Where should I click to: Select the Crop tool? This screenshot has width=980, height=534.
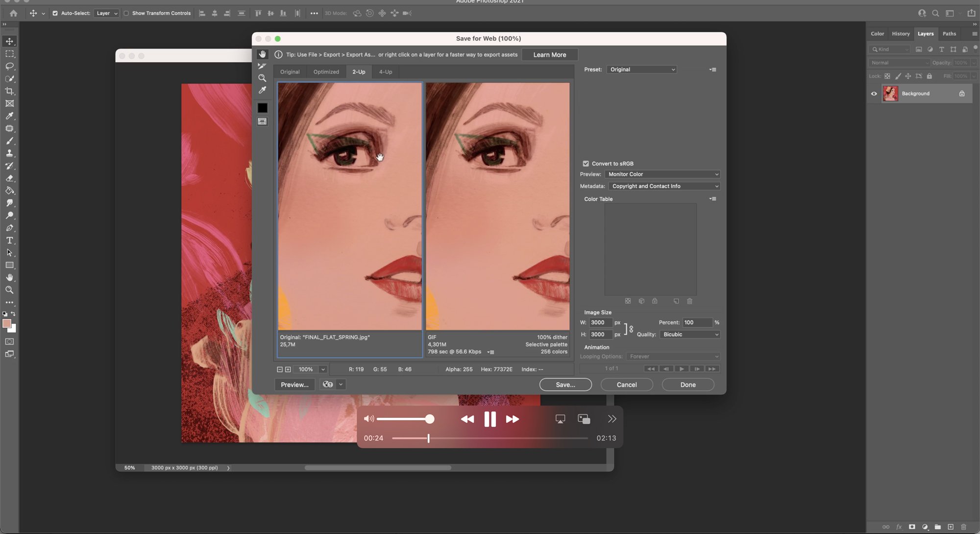pyautogui.click(x=9, y=91)
